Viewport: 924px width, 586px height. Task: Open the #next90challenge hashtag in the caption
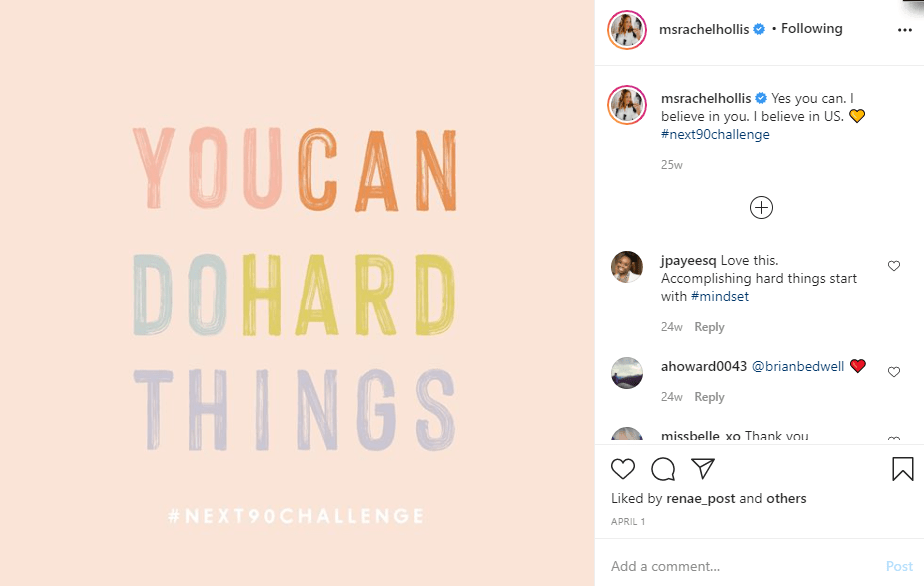pos(715,134)
